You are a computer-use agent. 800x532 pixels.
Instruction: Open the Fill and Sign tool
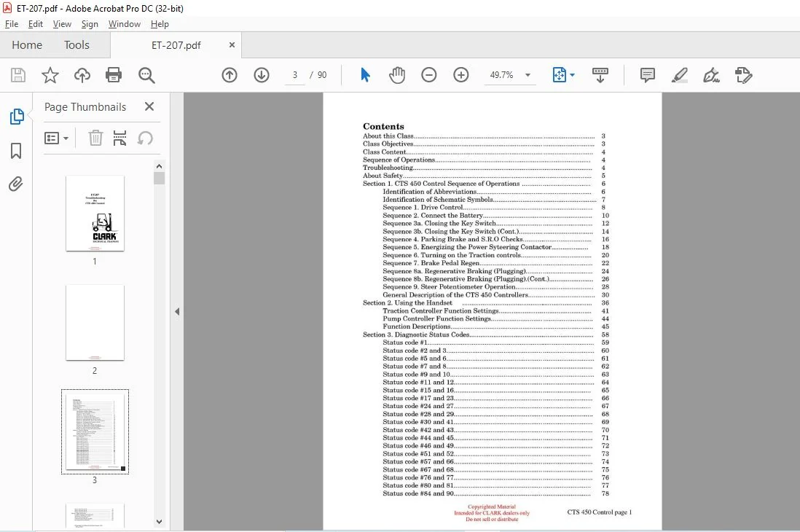pos(711,75)
